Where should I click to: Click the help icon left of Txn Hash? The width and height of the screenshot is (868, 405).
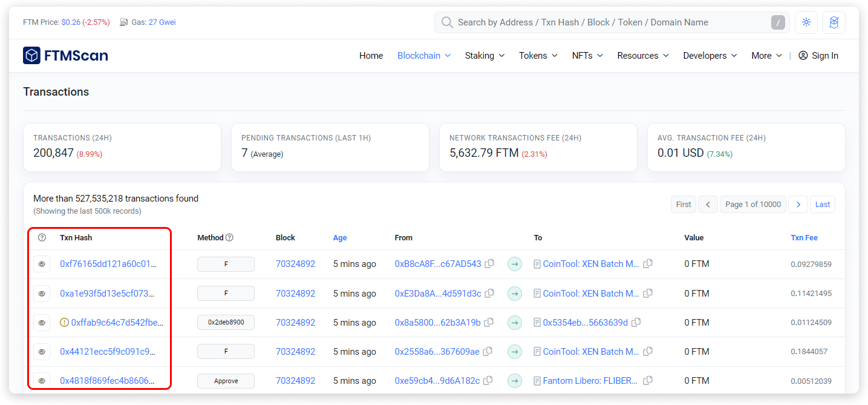42,238
